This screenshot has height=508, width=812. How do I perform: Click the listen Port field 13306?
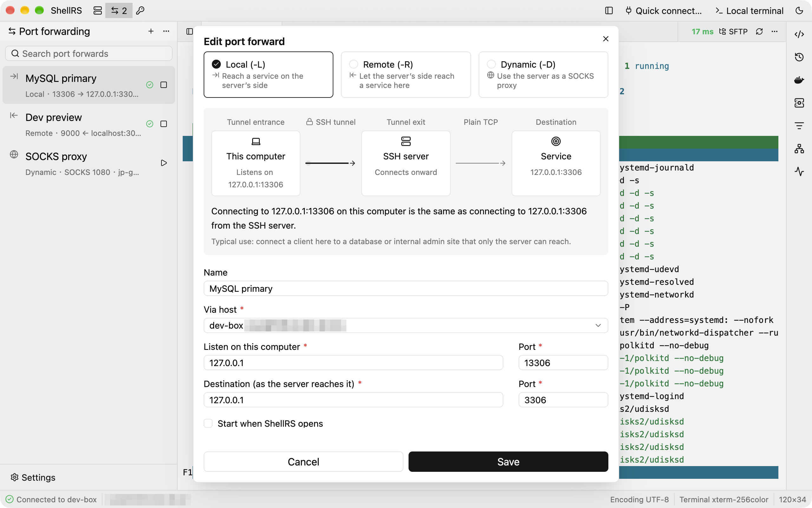563,363
